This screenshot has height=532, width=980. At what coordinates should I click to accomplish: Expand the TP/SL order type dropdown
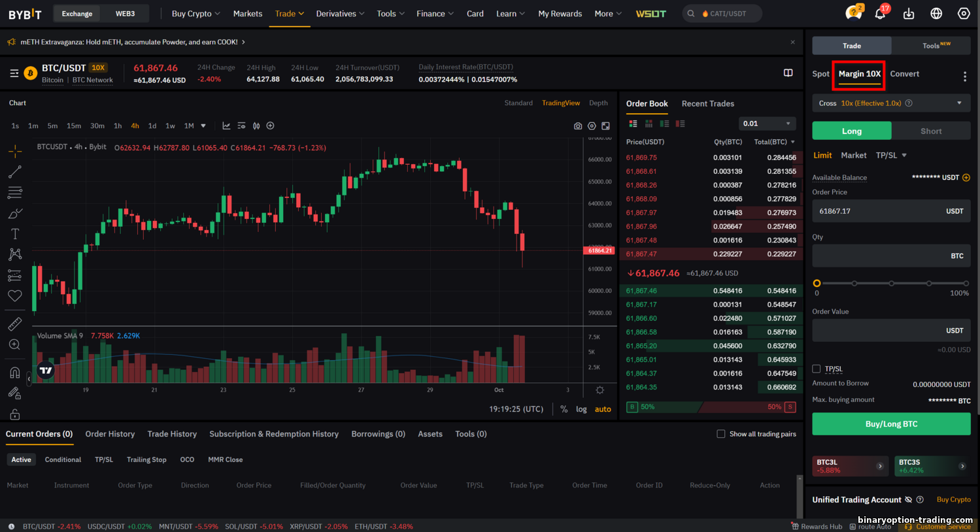pos(904,155)
